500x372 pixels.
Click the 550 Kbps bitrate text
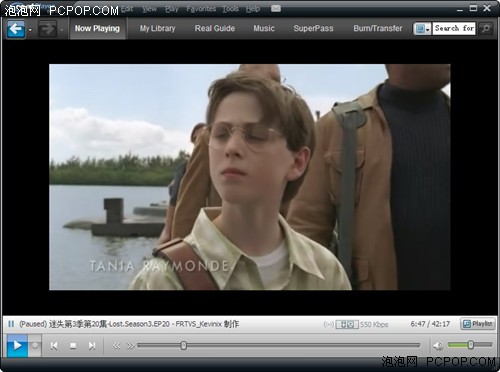(x=374, y=324)
